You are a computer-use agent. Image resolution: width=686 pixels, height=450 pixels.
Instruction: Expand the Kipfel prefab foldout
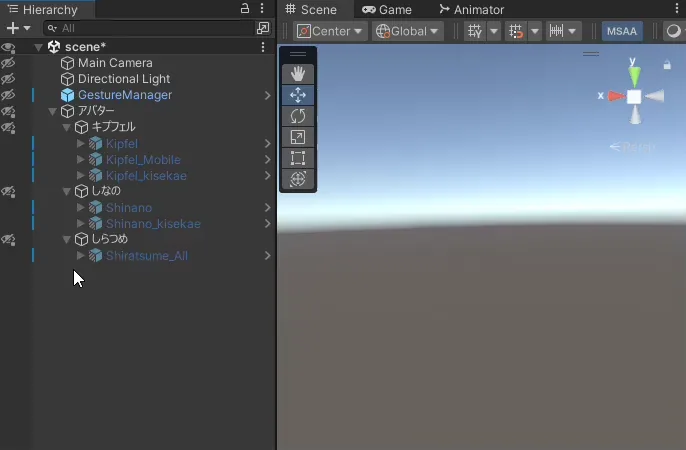tap(80, 143)
